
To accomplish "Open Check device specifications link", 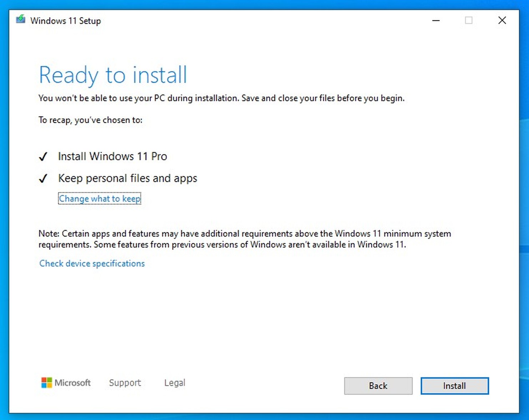I will pyautogui.click(x=92, y=263).
